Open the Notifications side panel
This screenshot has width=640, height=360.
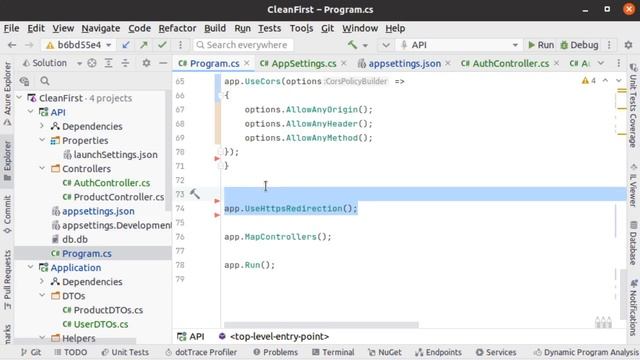[633, 308]
